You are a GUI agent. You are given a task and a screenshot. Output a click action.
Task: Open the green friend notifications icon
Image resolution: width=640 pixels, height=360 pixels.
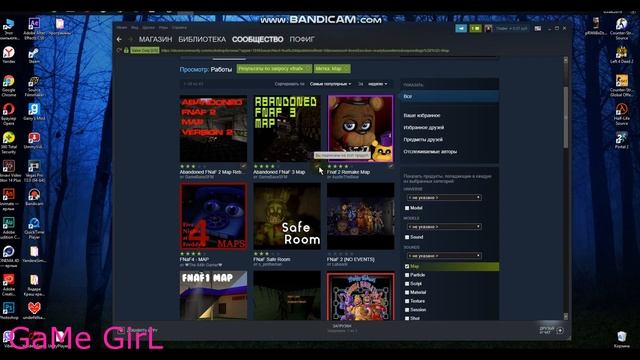pyautogui.click(x=475, y=29)
